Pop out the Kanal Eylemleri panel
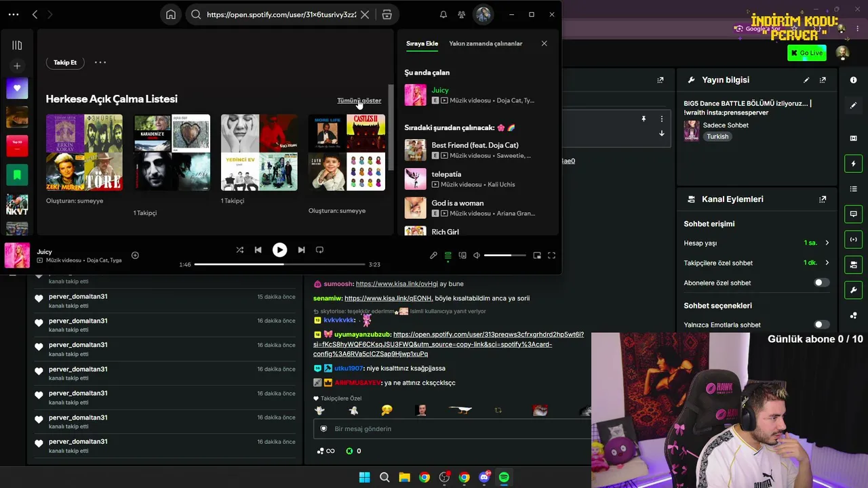868x488 pixels. (x=823, y=199)
